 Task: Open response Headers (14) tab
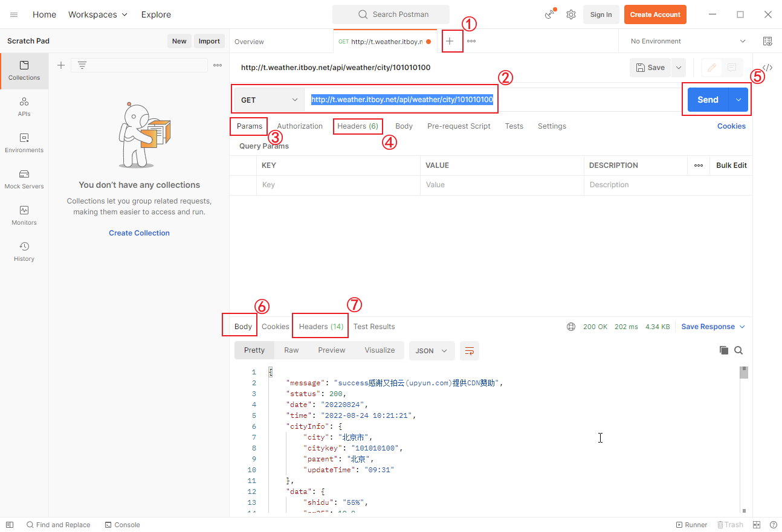tap(321, 327)
